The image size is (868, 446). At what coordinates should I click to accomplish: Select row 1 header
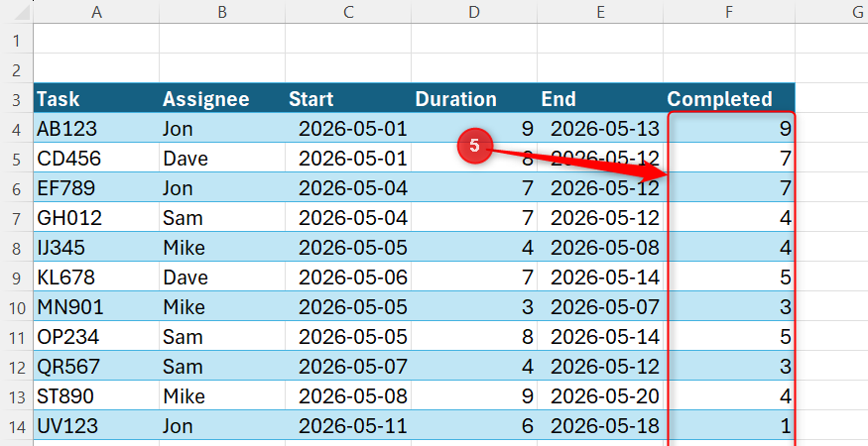click(x=17, y=40)
